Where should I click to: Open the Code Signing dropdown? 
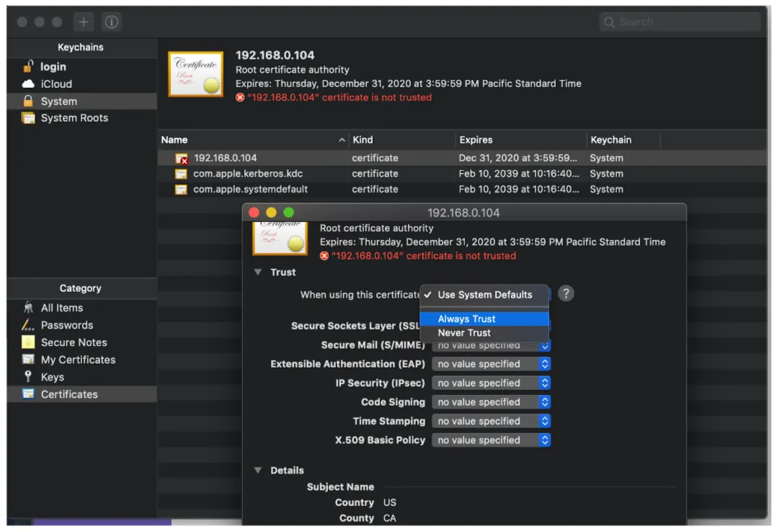(491, 402)
